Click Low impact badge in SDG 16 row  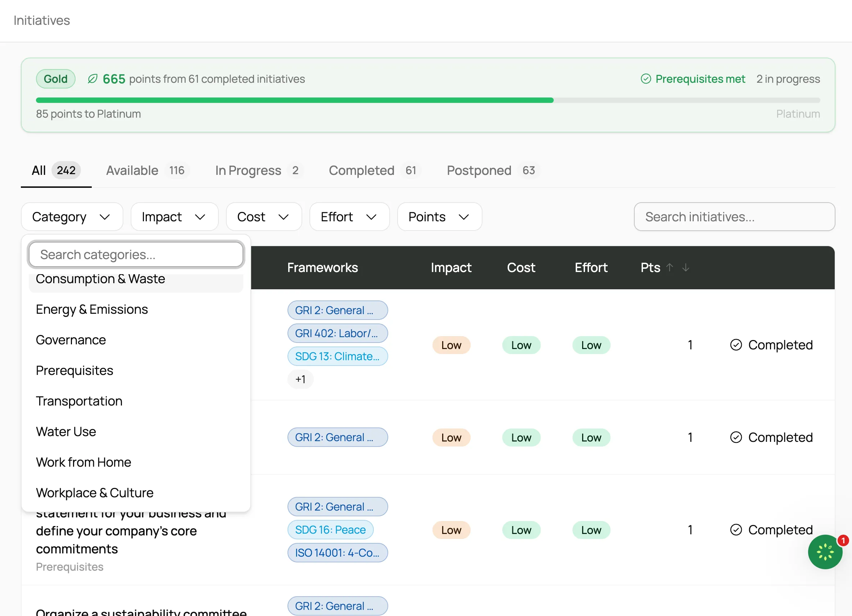(451, 530)
